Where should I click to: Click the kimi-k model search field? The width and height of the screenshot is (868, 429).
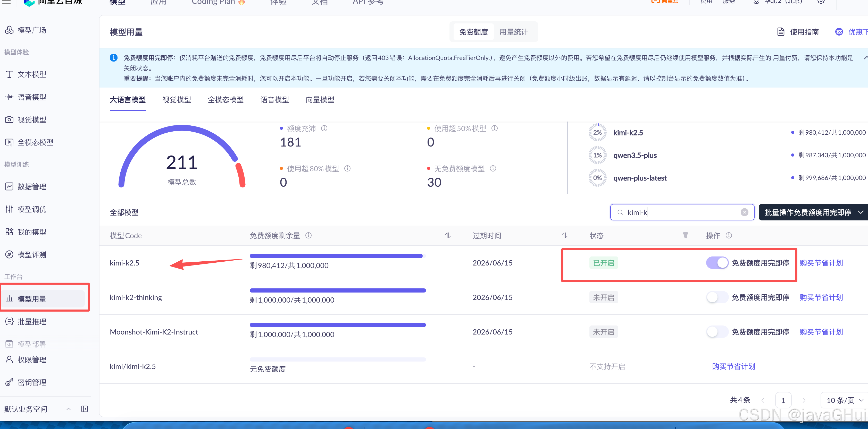(681, 212)
